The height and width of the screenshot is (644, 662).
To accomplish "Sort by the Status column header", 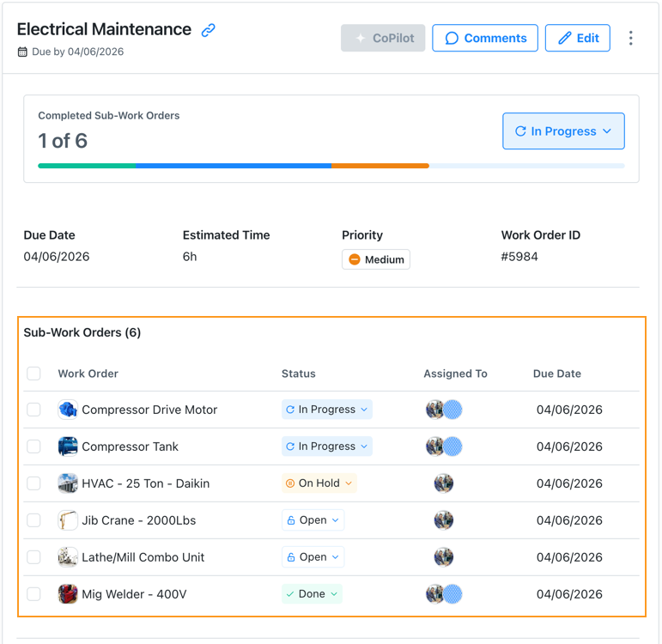I will 298,374.
